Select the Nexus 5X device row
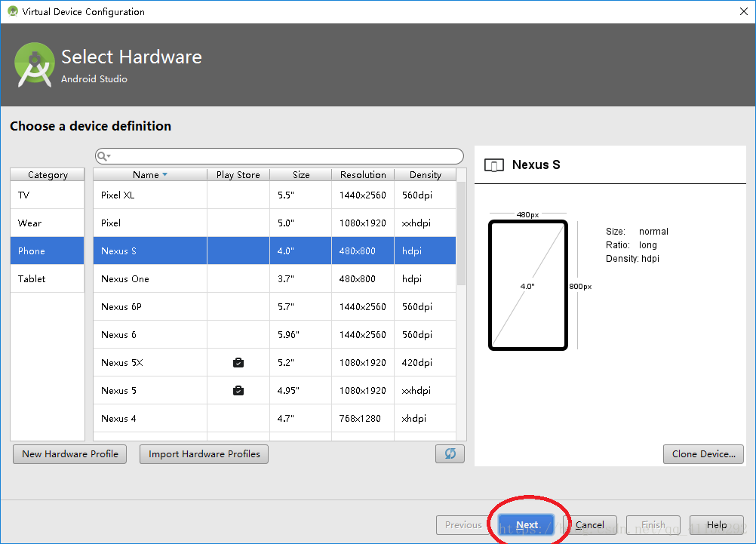The width and height of the screenshot is (756, 544). point(275,363)
